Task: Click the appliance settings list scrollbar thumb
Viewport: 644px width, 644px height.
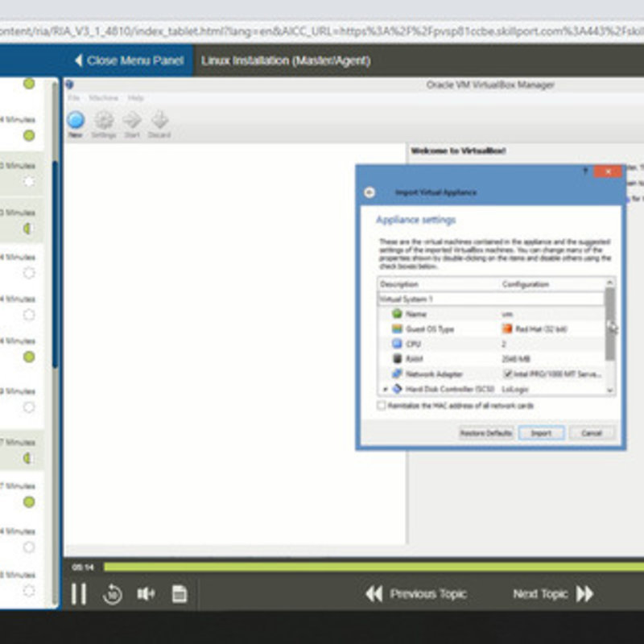Action: tap(610, 324)
